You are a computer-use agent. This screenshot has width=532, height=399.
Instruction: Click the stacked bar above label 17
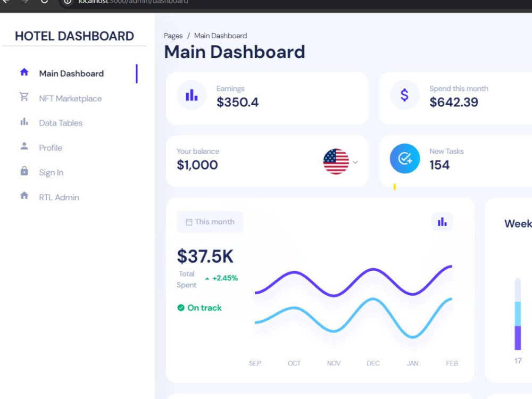[518, 314]
